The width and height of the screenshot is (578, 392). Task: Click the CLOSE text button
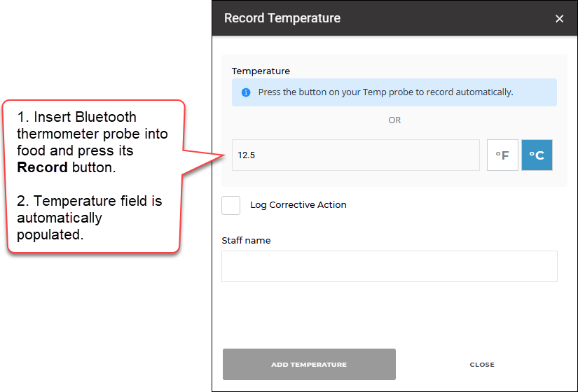click(x=482, y=365)
